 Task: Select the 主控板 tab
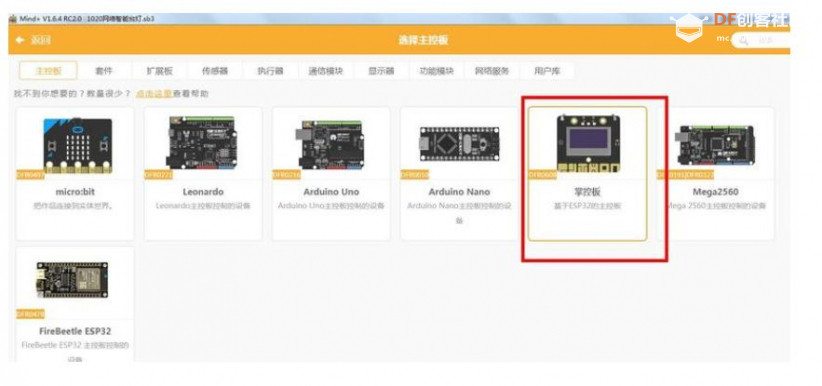[x=48, y=71]
